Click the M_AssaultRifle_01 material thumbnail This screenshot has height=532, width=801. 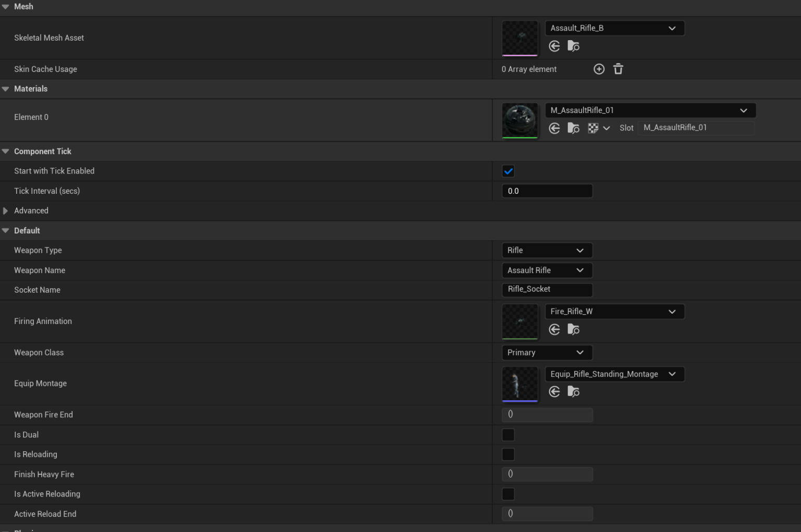pos(519,120)
